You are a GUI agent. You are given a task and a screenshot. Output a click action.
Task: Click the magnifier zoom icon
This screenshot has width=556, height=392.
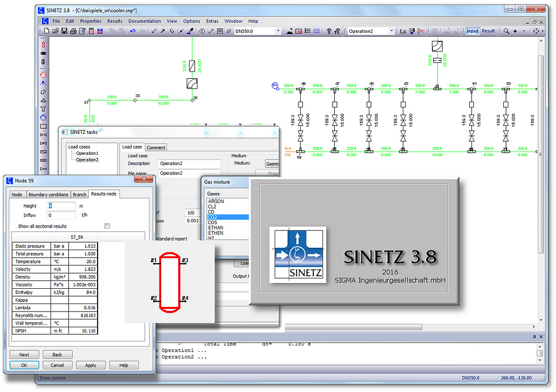[507, 31]
